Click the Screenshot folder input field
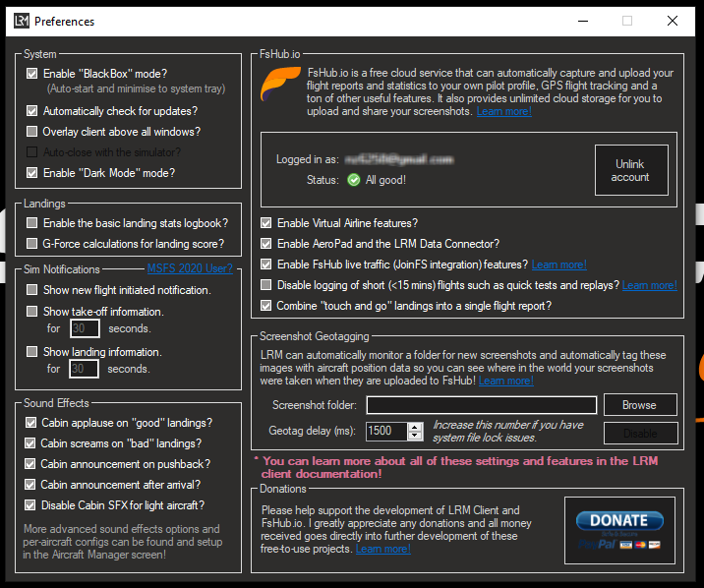This screenshot has height=588, width=704. pos(482,405)
